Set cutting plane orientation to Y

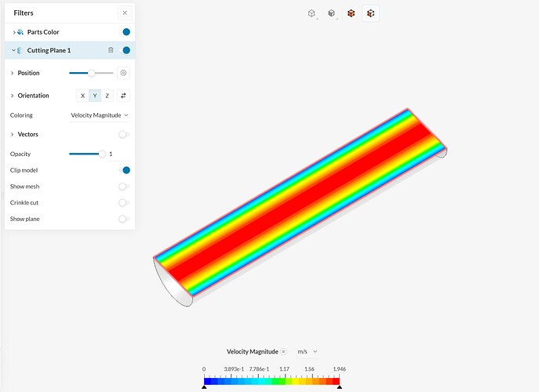pos(95,96)
